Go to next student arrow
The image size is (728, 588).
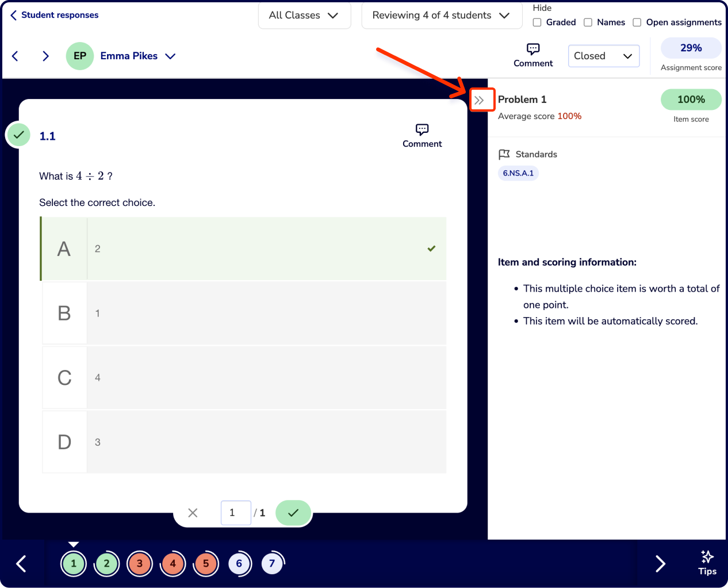45,56
